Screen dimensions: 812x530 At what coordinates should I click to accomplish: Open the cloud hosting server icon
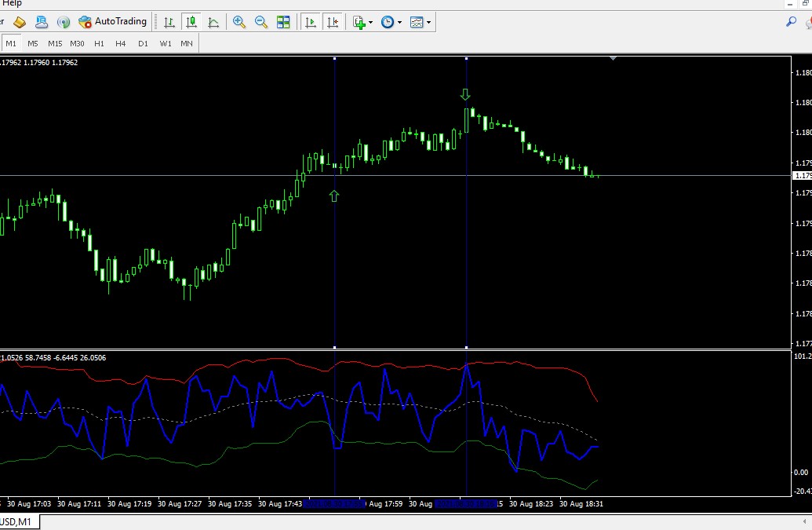pos(42,22)
